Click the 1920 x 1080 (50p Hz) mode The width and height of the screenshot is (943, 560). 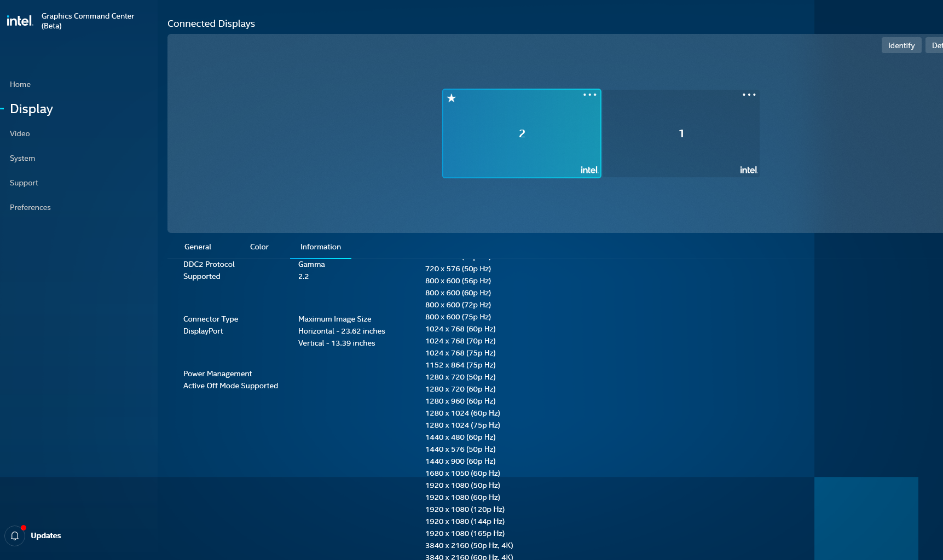[x=462, y=485]
